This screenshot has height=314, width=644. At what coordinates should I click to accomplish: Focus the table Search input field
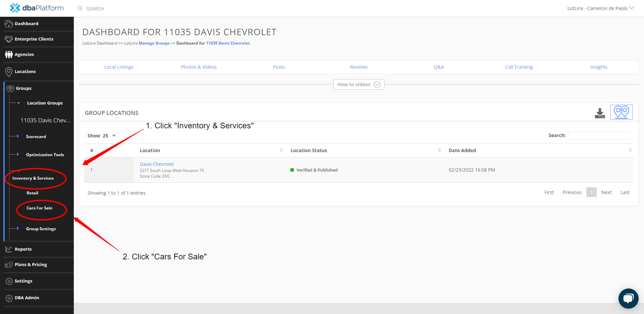coord(599,135)
